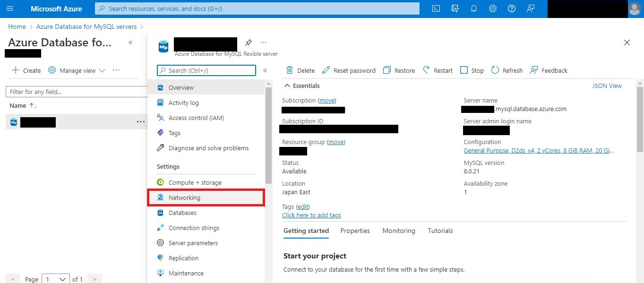Open Tags in the resource menu

pos(206,133)
